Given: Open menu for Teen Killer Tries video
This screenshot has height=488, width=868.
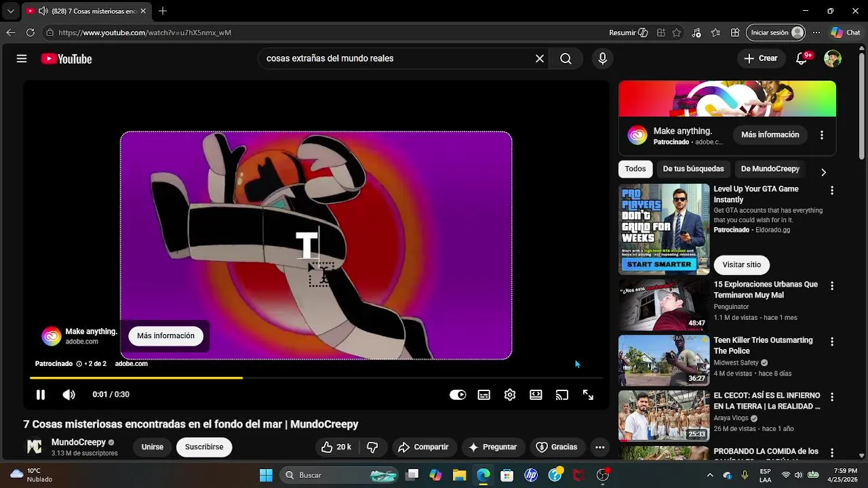Looking at the screenshot, I should [832, 342].
